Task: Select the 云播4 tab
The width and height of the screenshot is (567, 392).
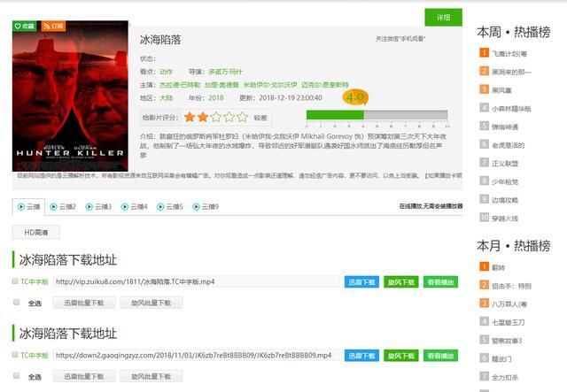Action: 134,207
